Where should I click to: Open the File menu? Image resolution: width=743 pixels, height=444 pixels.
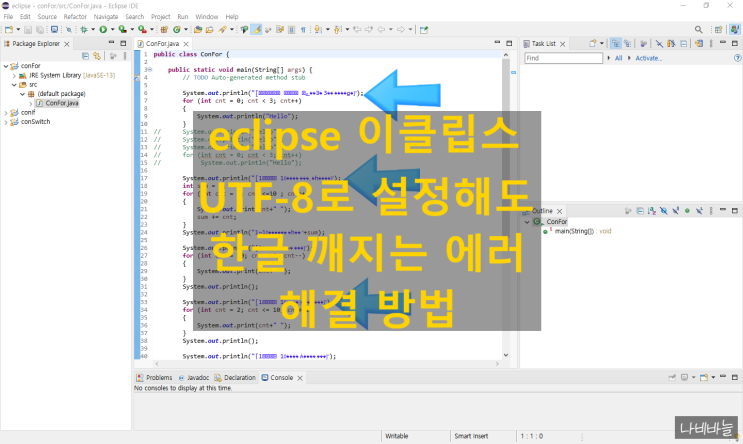tap(8, 17)
